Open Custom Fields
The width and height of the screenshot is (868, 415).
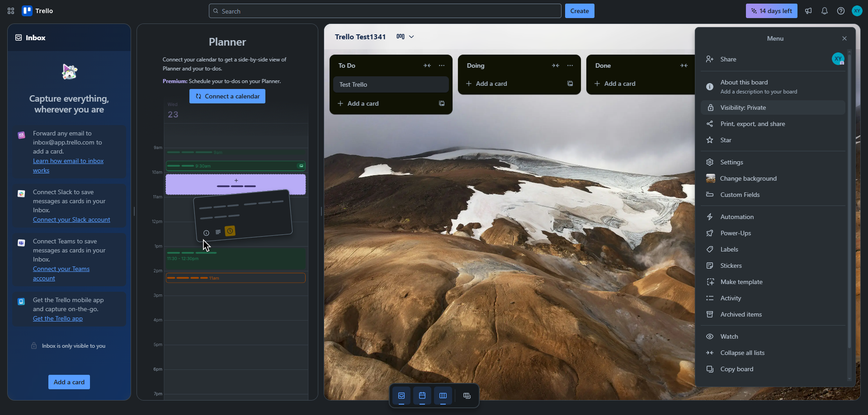coord(773,195)
